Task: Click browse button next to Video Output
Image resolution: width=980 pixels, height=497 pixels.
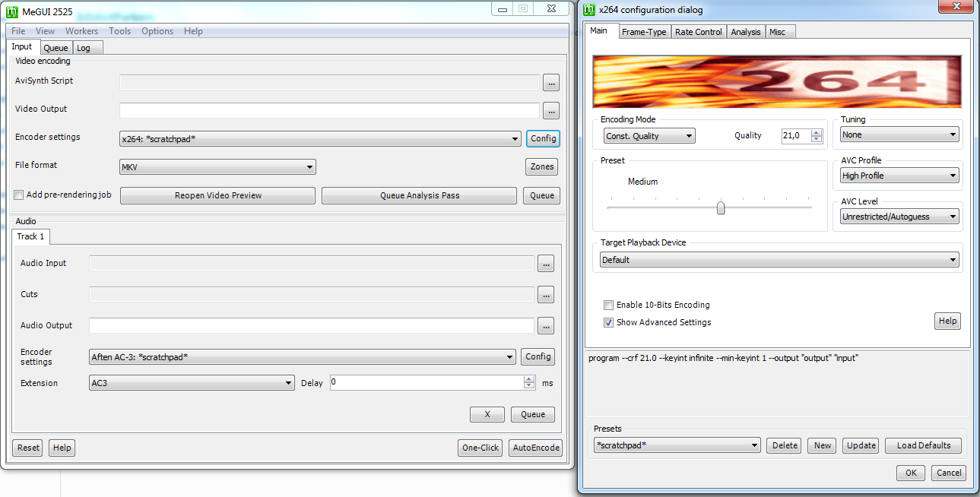Action: pyautogui.click(x=551, y=111)
